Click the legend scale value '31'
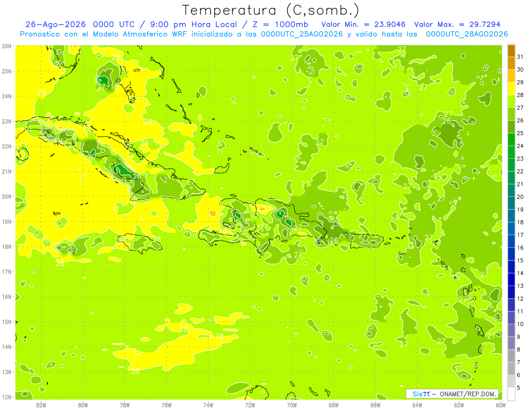The image size is (532, 411). click(520, 57)
